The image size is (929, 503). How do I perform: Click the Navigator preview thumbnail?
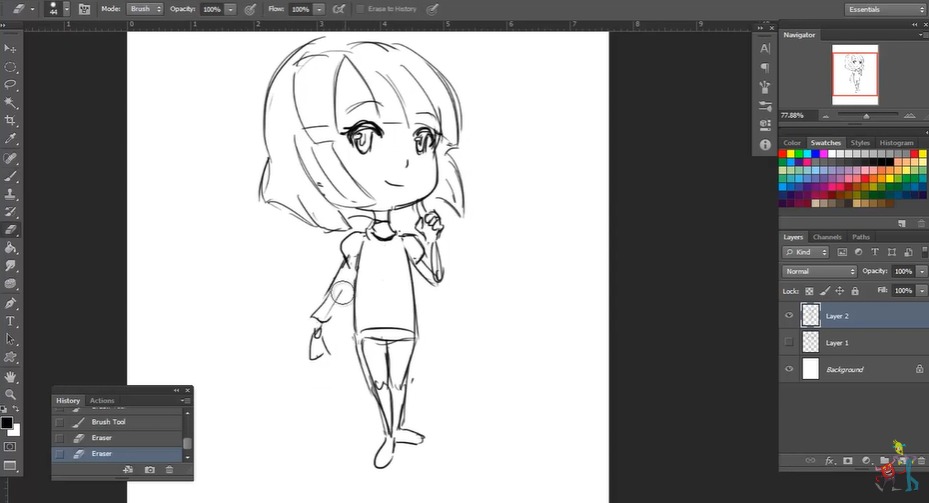point(855,75)
